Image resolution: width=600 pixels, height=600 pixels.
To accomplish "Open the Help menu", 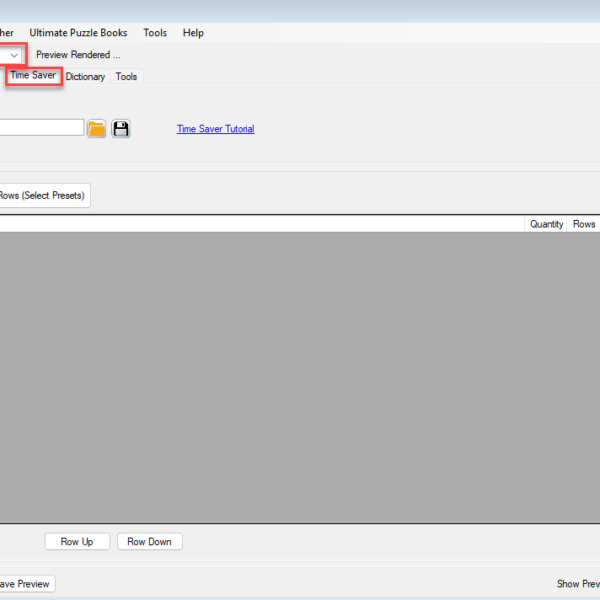I will coord(193,33).
